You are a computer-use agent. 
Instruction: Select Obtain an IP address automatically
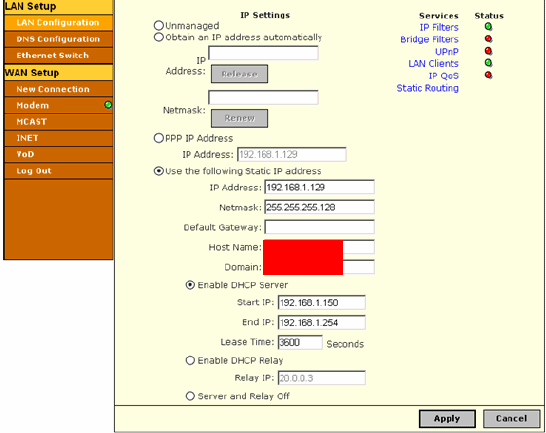tap(159, 37)
